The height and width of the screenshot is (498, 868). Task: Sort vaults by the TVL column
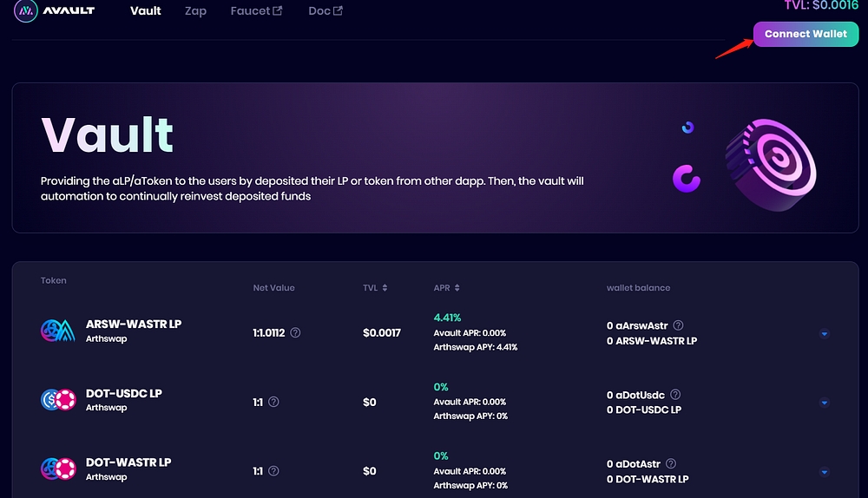(x=375, y=288)
